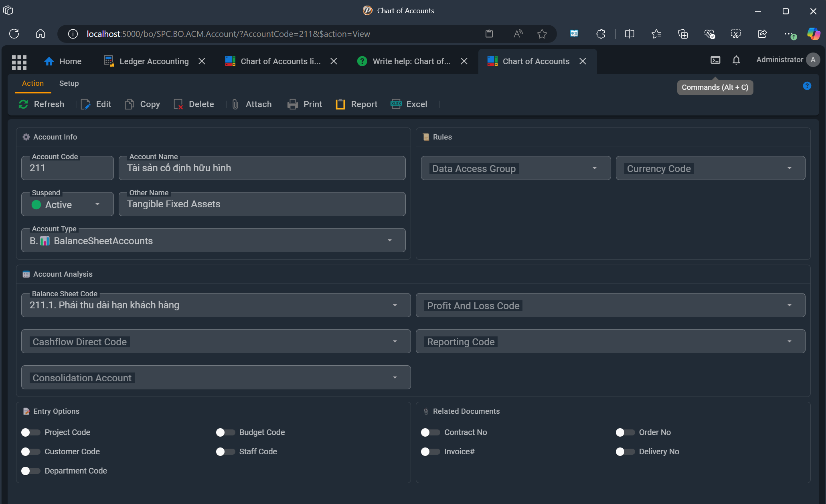Close the Chart of Accounts list tab
The width and height of the screenshot is (826, 504).
click(334, 61)
